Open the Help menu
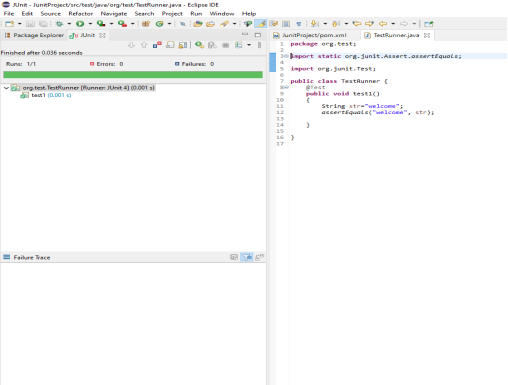 tap(249, 14)
